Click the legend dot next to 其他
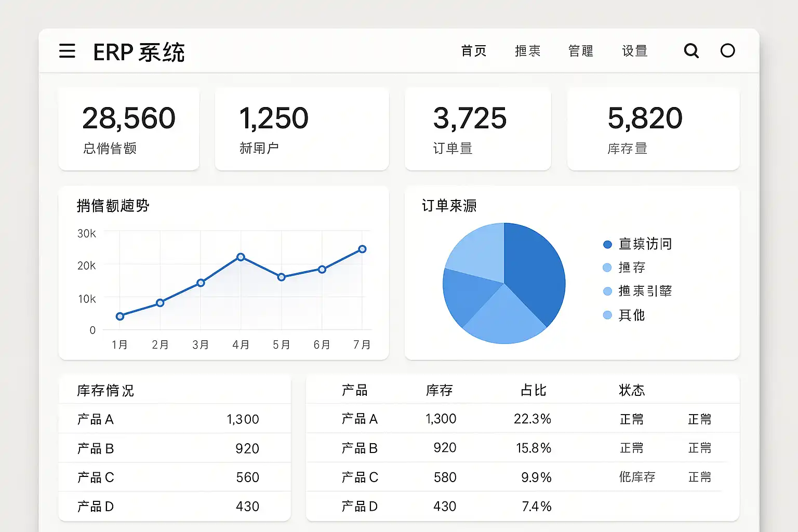The width and height of the screenshot is (798, 532). [x=607, y=315]
